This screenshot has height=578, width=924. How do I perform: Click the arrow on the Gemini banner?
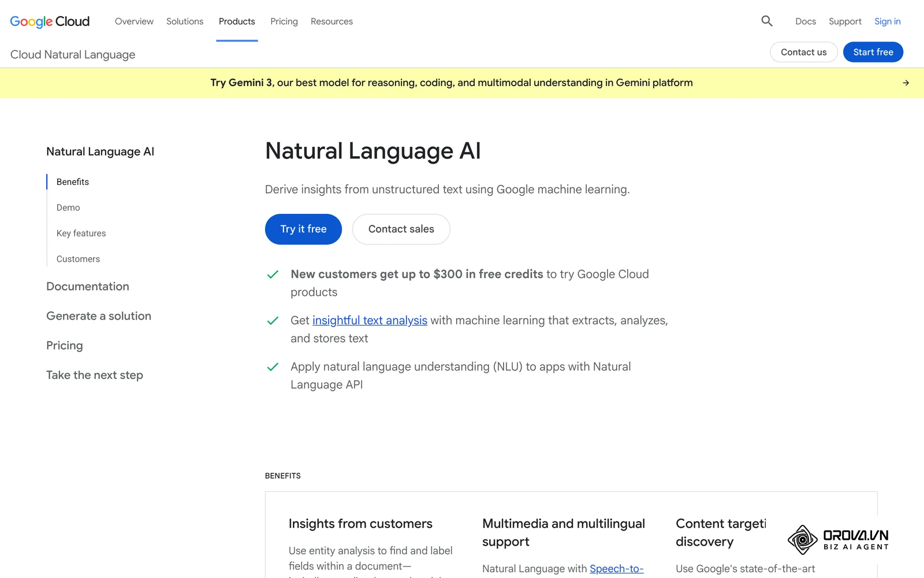pos(906,83)
